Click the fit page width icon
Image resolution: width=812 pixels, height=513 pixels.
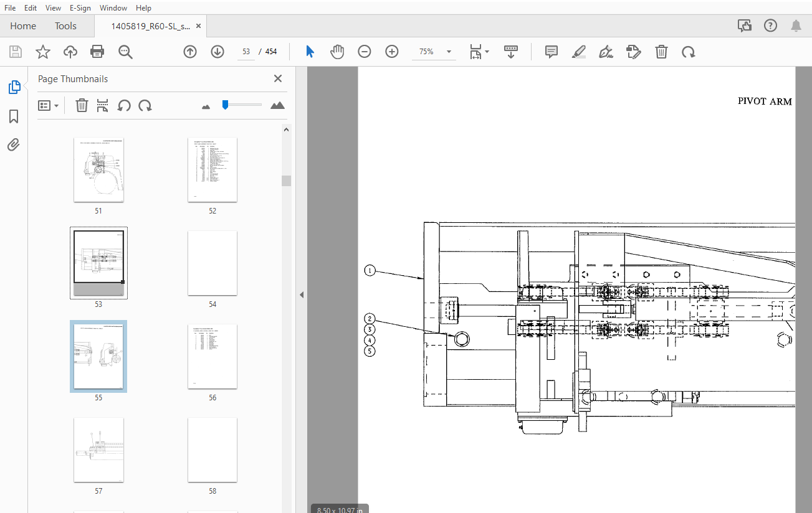pos(475,52)
